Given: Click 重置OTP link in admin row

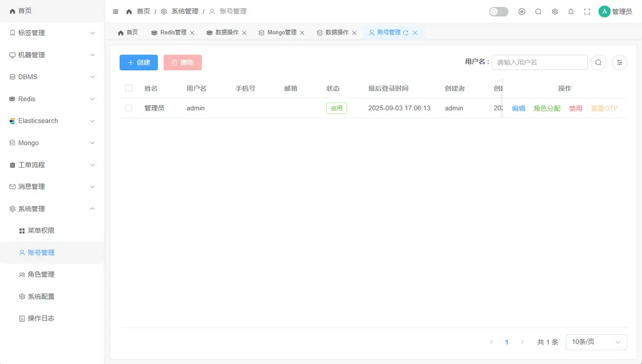Looking at the screenshot, I should [605, 109].
